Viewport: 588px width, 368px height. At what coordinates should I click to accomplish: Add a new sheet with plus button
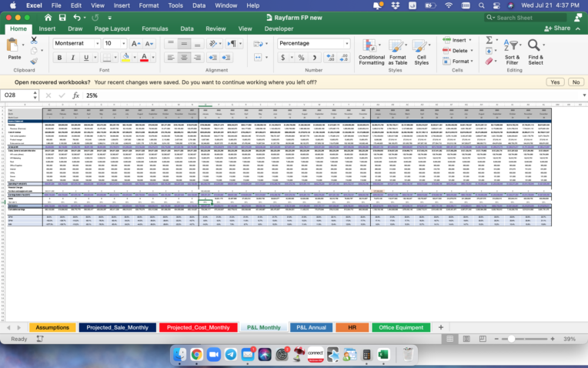point(441,327)
